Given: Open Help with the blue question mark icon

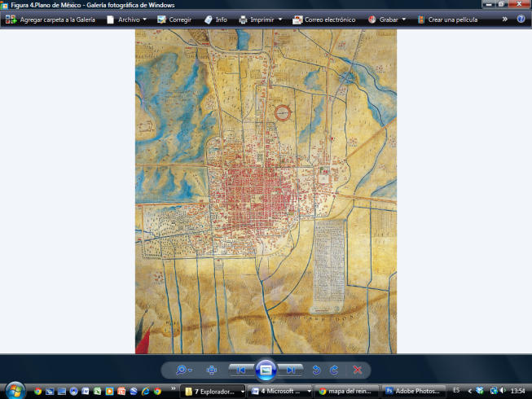Looking at the screenshot, I should point(521,19).
